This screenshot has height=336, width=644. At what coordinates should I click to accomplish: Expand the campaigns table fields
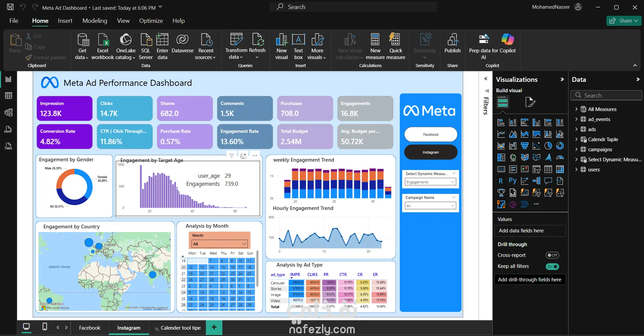click(576, 149)
